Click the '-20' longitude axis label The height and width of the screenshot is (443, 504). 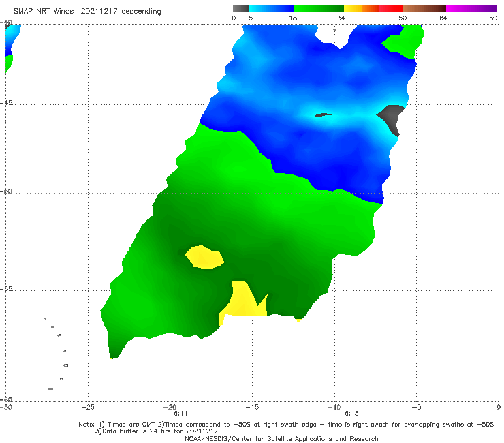[x=170, y=407]
